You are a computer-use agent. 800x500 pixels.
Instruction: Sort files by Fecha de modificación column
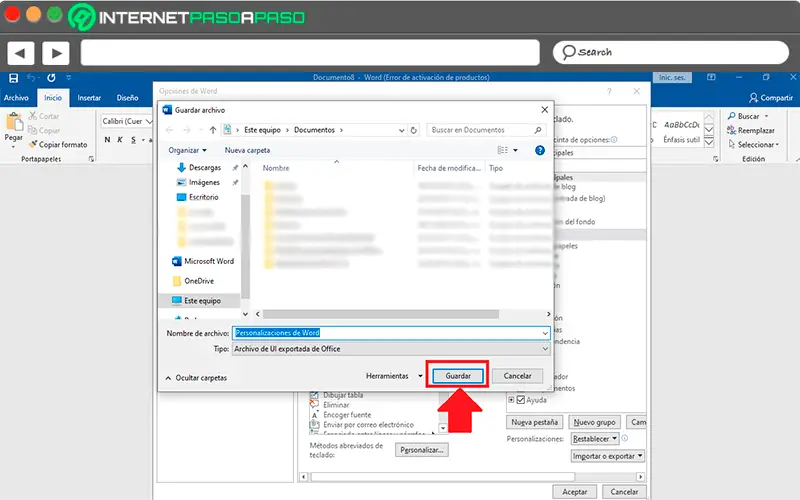pyautogui.click(x=449, y=168)
